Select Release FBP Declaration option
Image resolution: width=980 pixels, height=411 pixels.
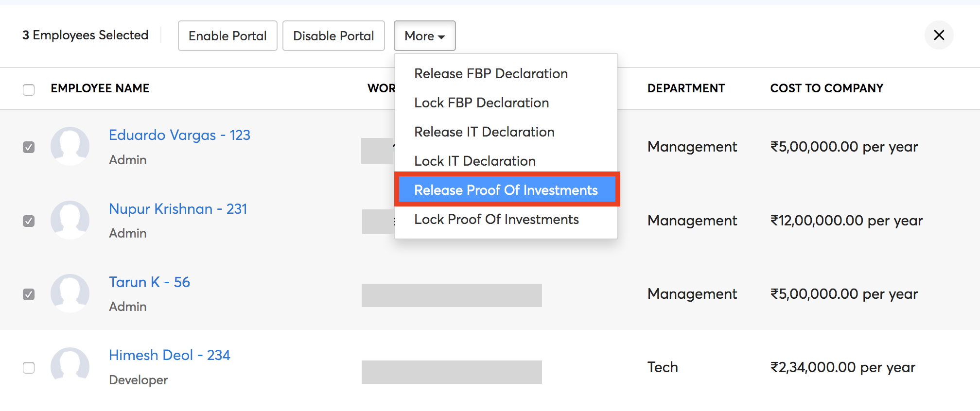(490, 73)
